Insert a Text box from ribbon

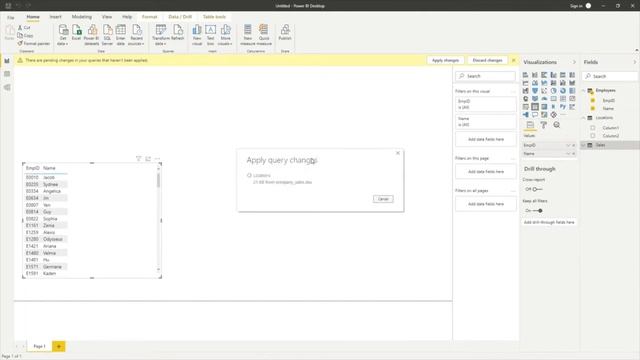click(x=210, y=35)
